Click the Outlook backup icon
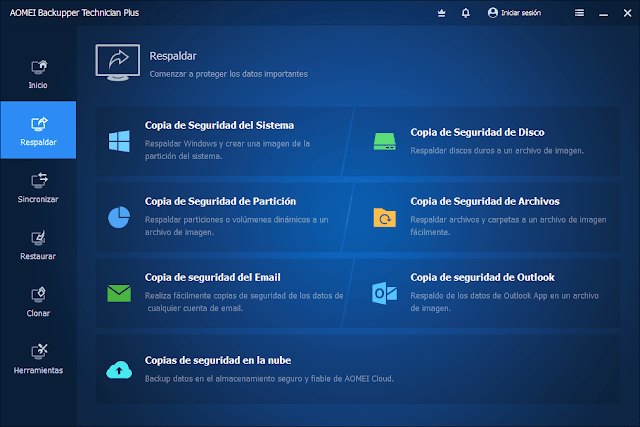 (384, 293)
